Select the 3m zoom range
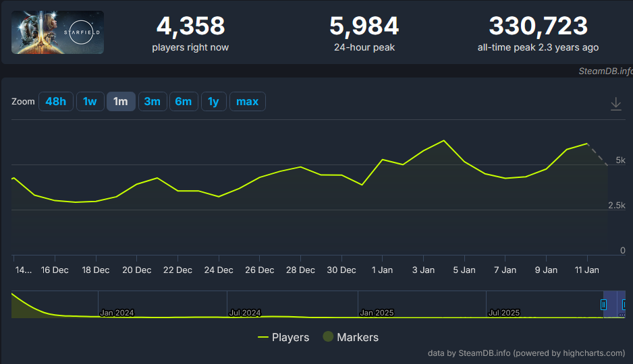This screenshot has width=633, height=364. click(153, 101)
